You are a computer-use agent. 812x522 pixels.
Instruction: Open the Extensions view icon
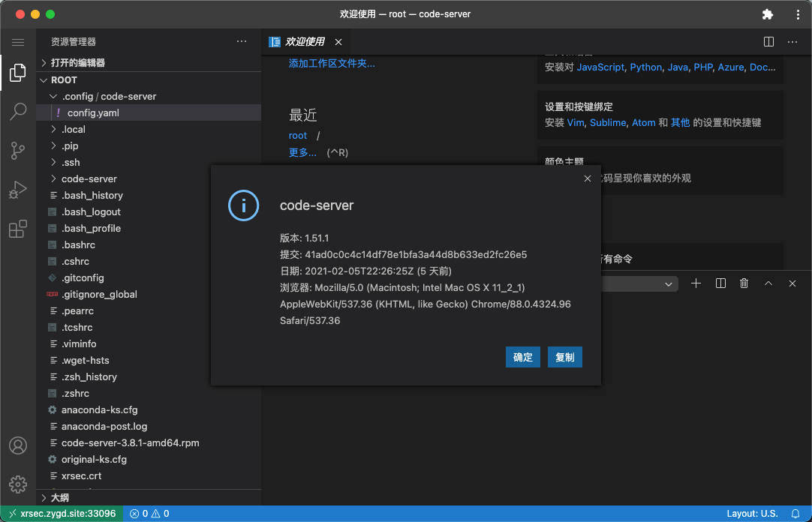[x=17, y=229]
